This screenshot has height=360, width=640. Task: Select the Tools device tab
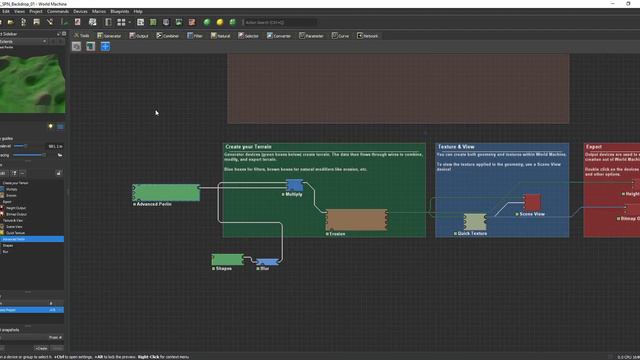(x=82, y=36)
